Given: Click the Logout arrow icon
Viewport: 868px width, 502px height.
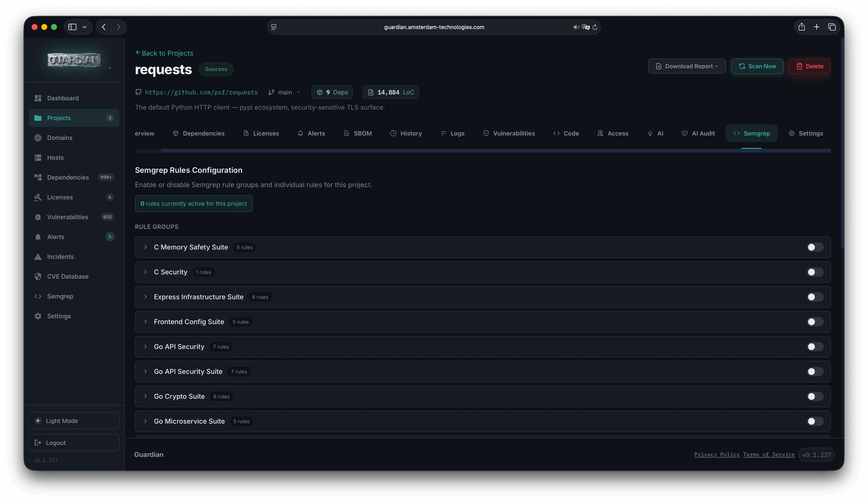Looking at the screenshot, I should [x=38, y=442].
